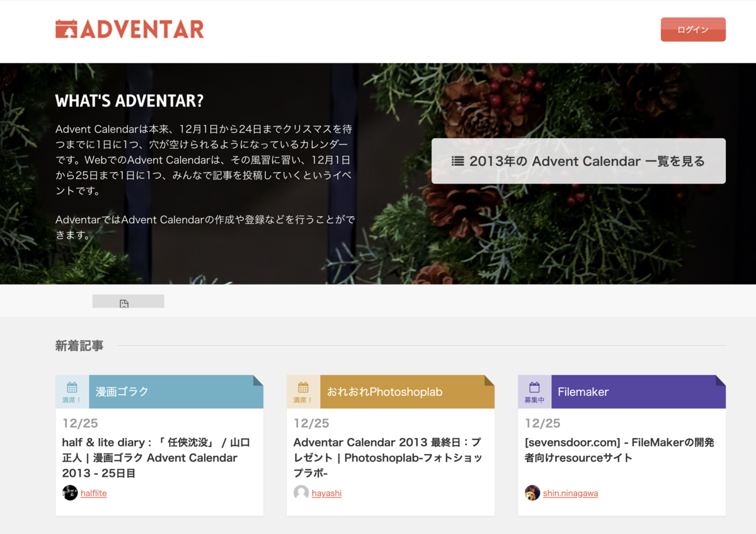The height and width of the screenshot is (534, 756).
Task: Click the calendar icon on おれおれPhotoshoplab card
Action: point(303,387)
